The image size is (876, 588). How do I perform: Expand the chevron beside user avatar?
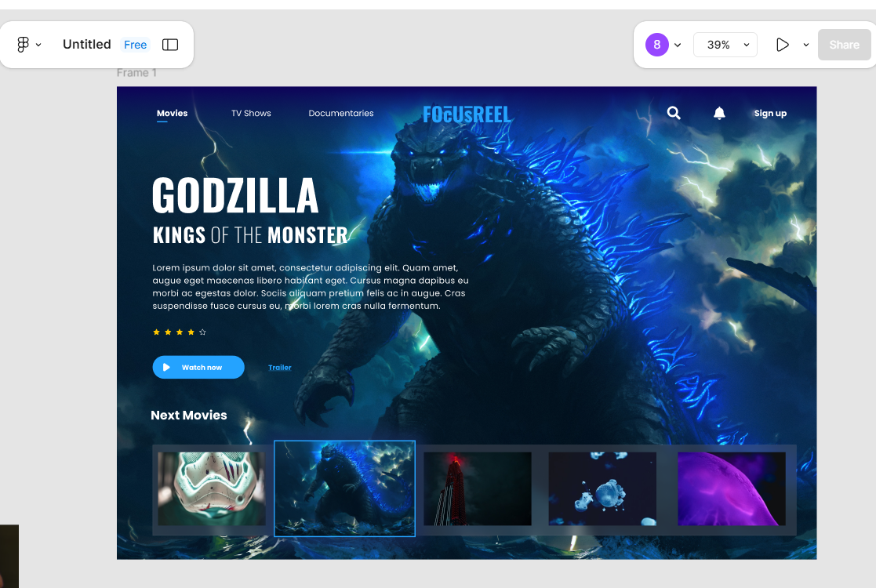coord(678,45)
